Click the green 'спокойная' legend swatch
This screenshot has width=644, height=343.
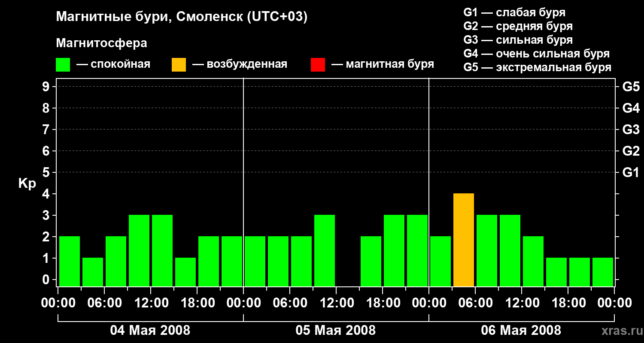click(x=63, y=65)
